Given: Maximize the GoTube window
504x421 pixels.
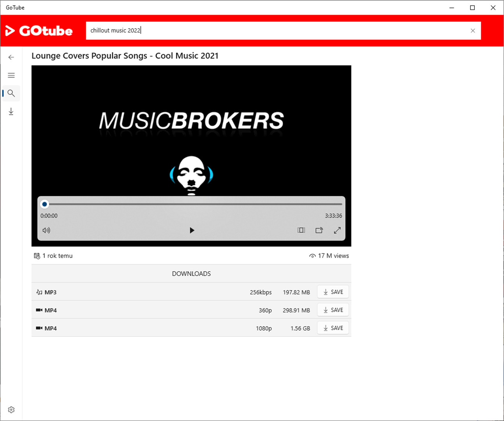Looking at the screenshot, I should tap(472, 7).
